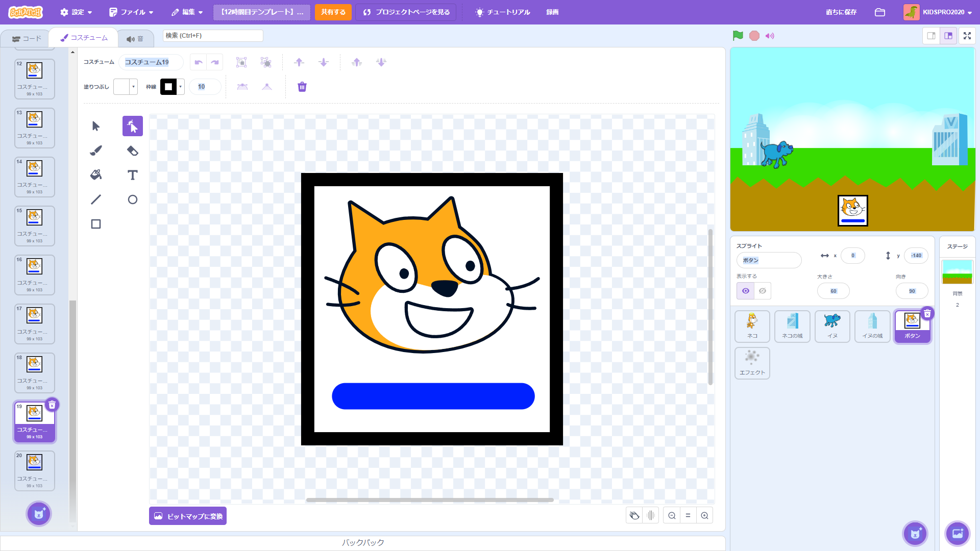Viewport: 980px width, 551px height.
Task: Select the Fill bucket tool
Action: [96, 175]
